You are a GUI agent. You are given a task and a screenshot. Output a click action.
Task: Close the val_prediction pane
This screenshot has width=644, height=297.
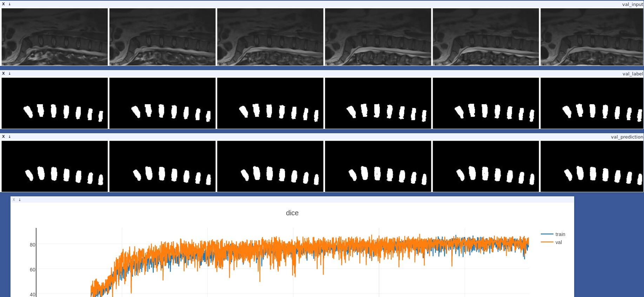4,136
